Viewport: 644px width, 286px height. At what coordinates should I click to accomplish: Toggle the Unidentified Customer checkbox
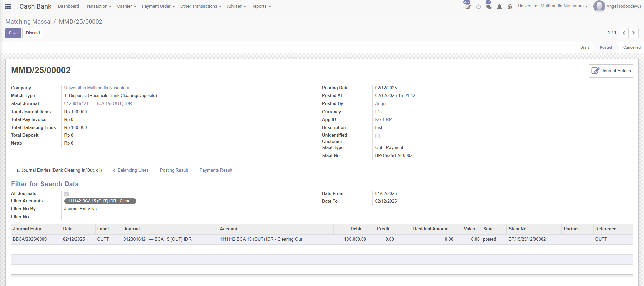(x=377, y=136)
